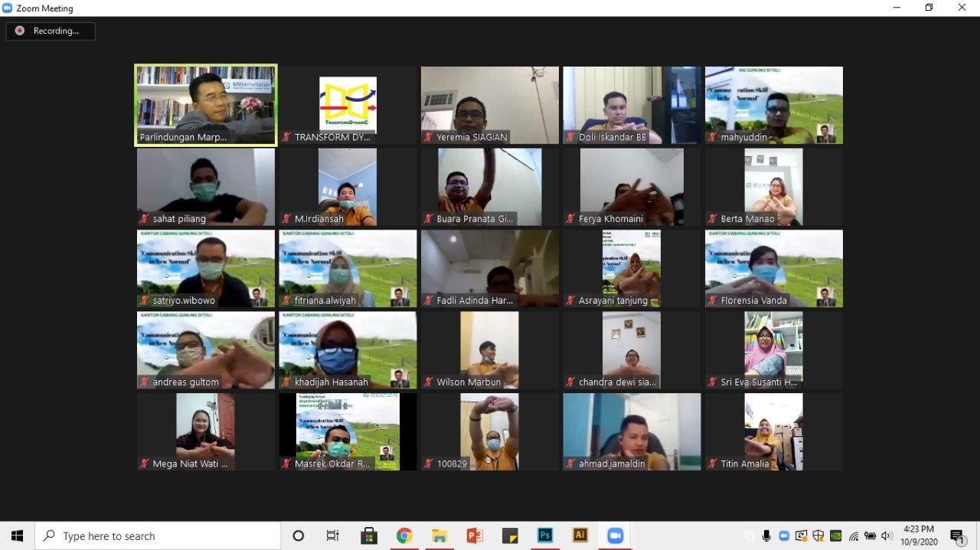Open File Explorer from the taskbar

pyautogui.click(x=439, y=535)
